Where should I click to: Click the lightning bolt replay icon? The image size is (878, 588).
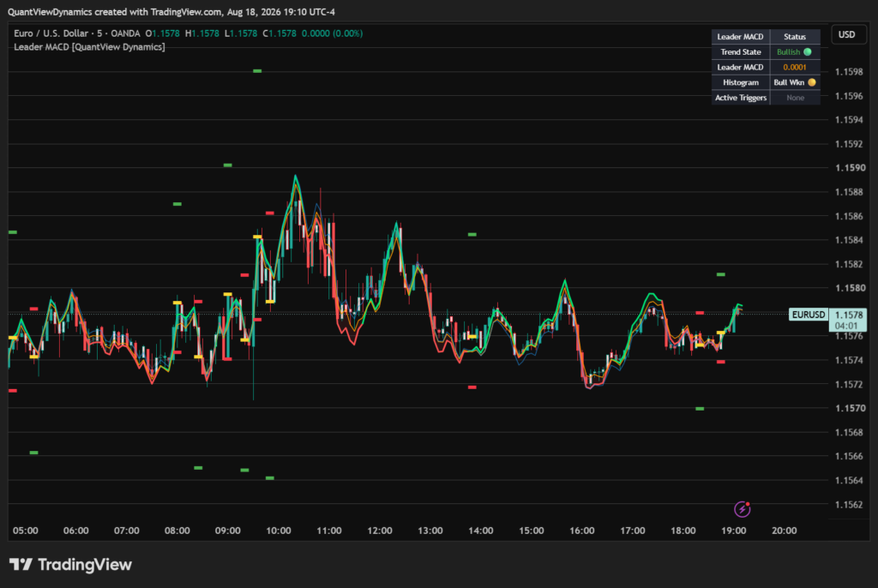point(742,509)
